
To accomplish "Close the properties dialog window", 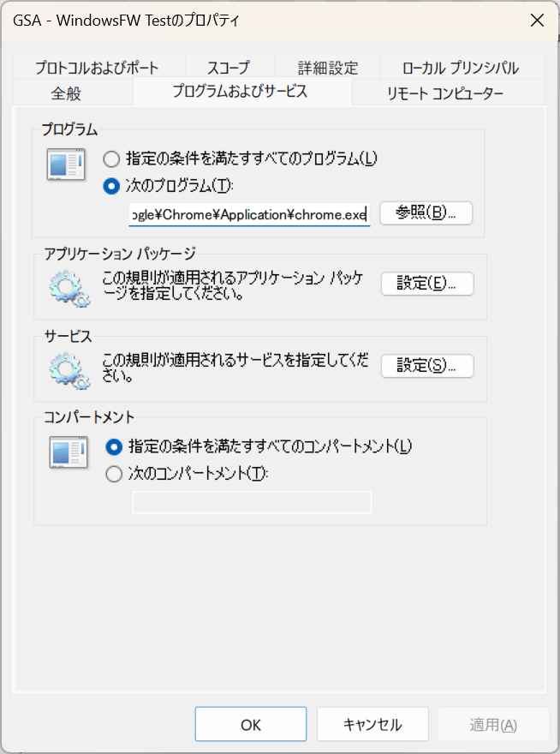I will 536,21.
